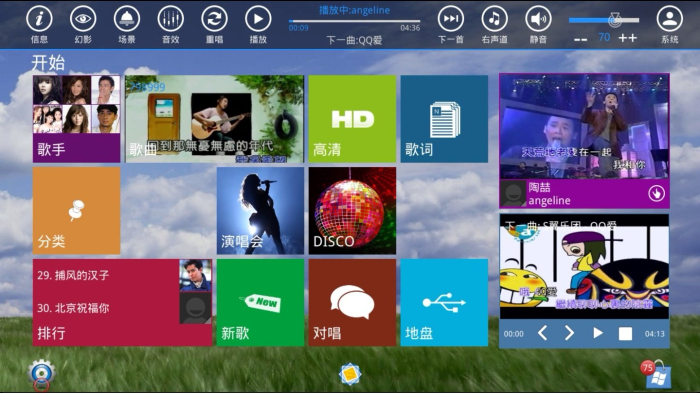
Task: Toggle the 幻影 eye effect
Action: 83,19
